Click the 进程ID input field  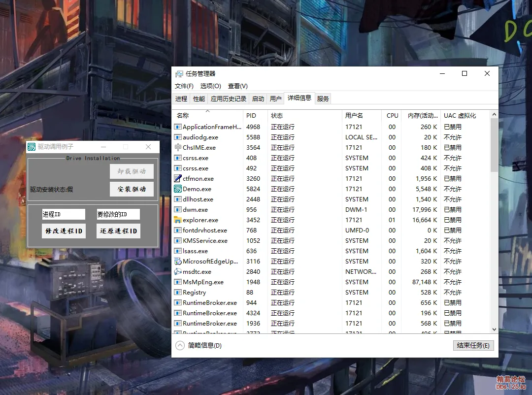[64, 214]
